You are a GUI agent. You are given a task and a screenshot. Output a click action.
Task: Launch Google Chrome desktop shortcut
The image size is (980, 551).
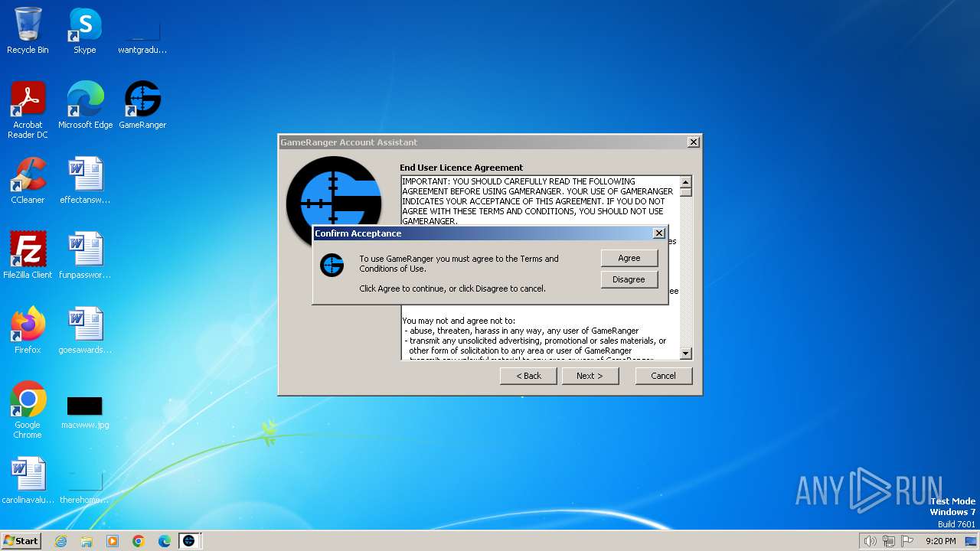(28, 409)
